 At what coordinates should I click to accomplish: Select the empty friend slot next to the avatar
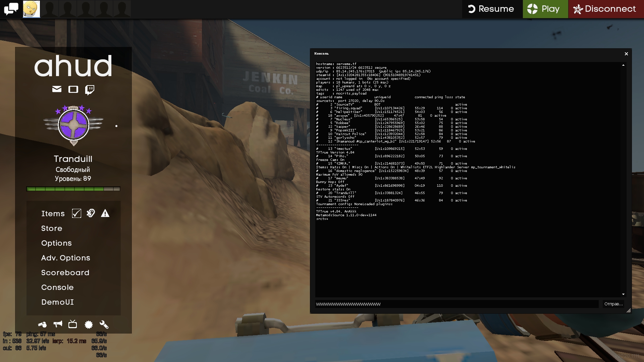(x=50, y=9)
